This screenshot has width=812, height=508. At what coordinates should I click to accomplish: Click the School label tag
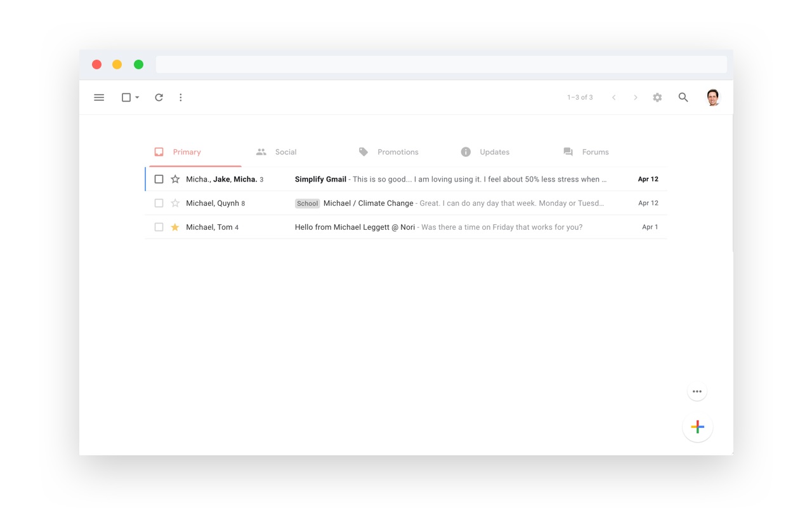[307, 203]
